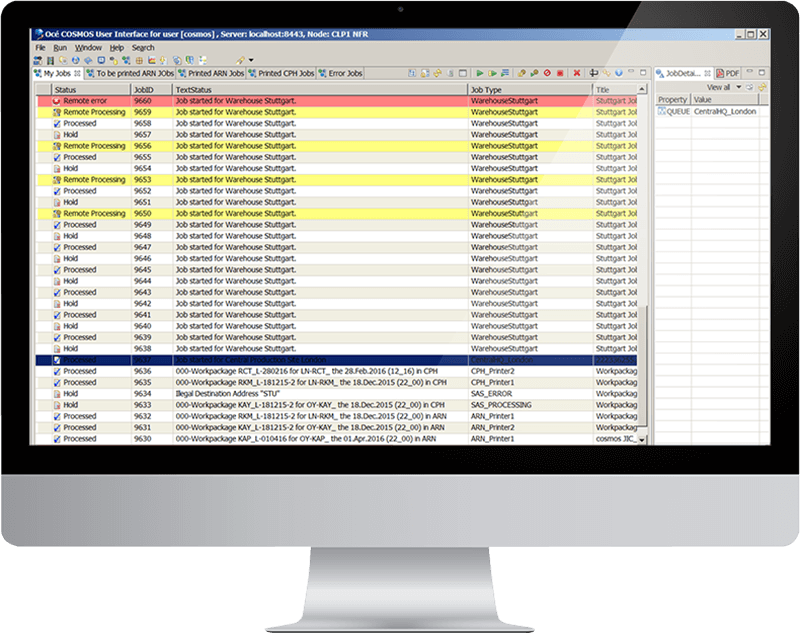The image size is (800, 633).
Task: Select job 9634 with Illegal Destination Address
Action: pyautogui.click(x=300, y=393)
